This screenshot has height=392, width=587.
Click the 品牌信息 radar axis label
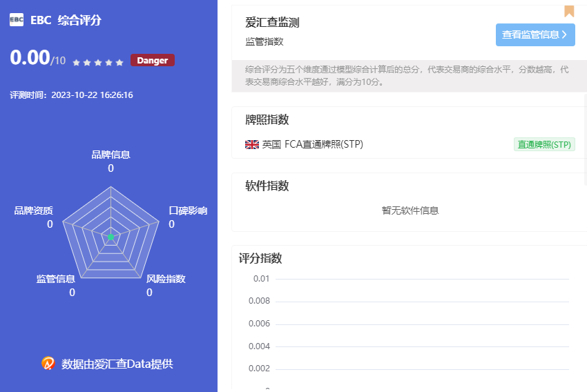pos(110,155)
